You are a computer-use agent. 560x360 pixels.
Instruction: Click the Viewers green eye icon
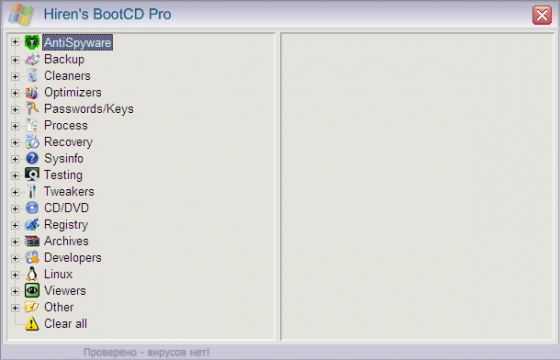[32, 290]
